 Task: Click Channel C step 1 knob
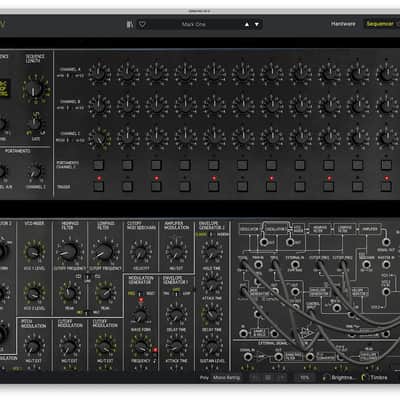tap(99, 138)
